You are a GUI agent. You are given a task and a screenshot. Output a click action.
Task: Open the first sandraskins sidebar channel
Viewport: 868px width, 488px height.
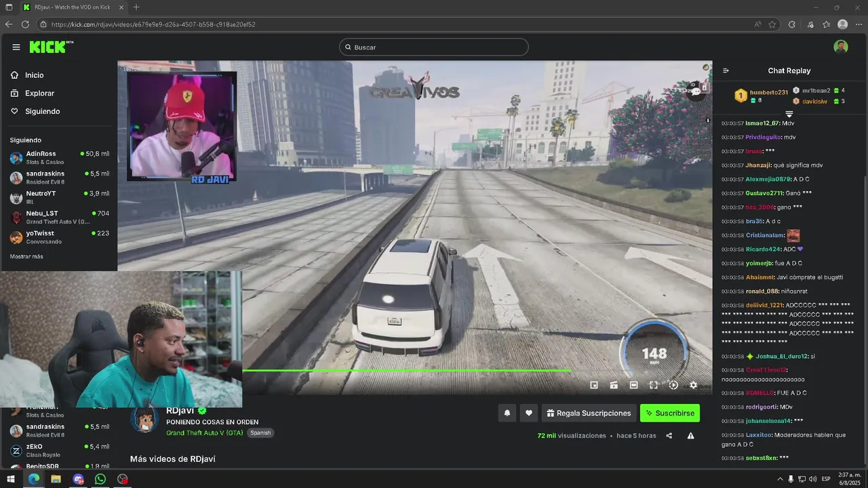[58, 177]
